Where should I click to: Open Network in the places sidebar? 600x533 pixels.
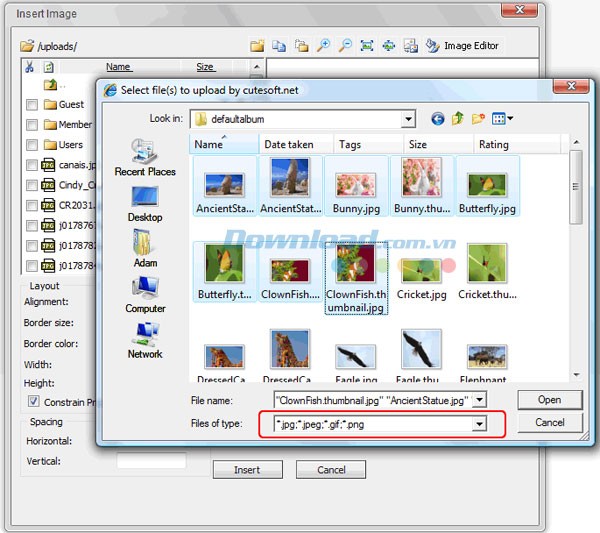point(145,341)
